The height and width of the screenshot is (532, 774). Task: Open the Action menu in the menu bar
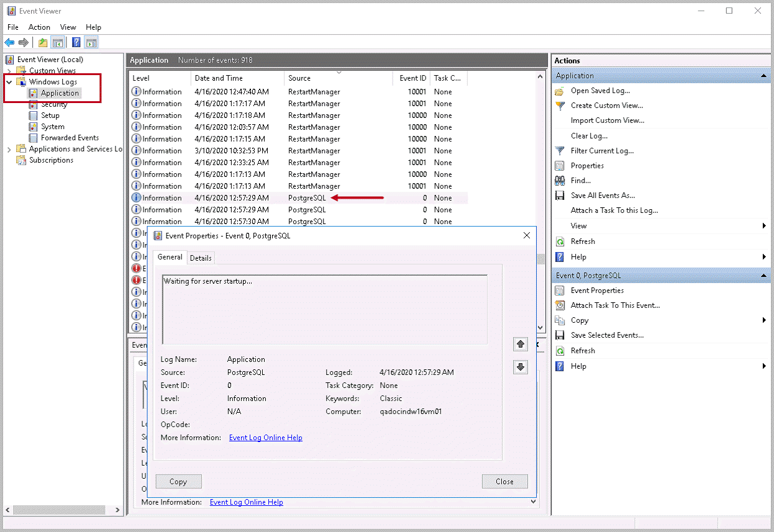pyautogui.click(x=39, y=27)
